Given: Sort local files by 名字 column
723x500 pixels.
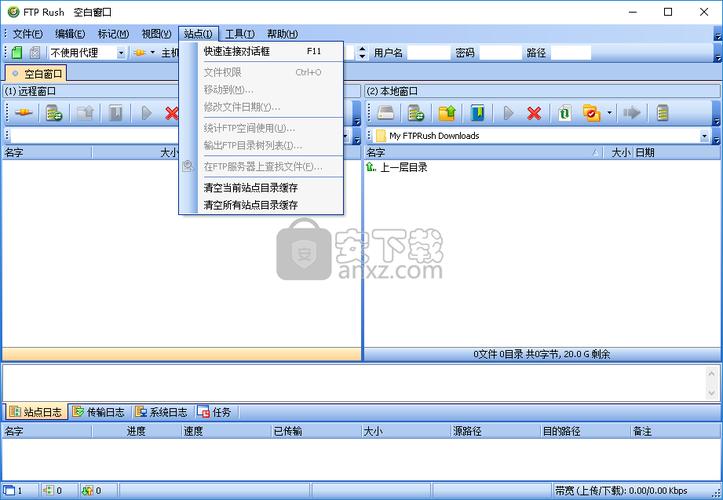Looking at the screenshot, I should [483, 153].
